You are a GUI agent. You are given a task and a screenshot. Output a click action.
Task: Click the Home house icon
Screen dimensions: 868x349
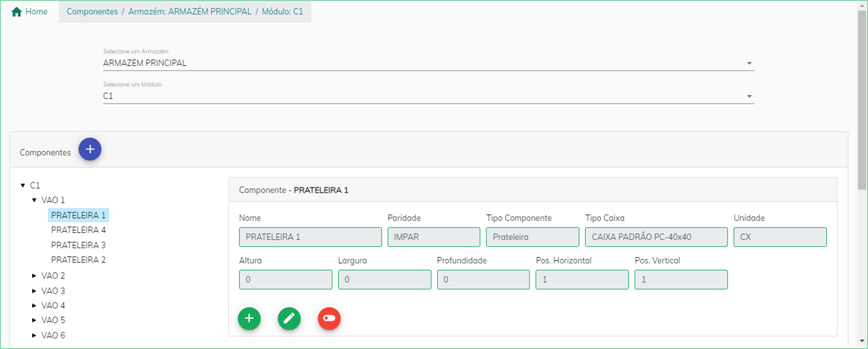coord(17,12)
